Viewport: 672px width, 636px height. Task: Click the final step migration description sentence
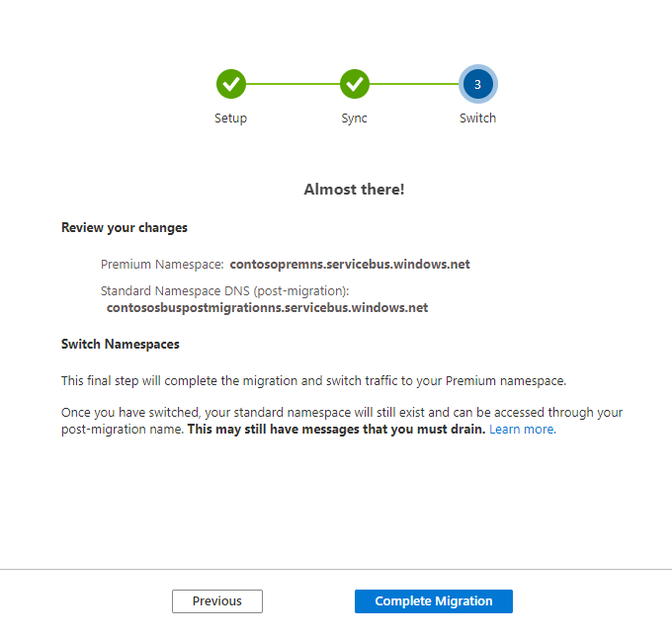[313, 381]
